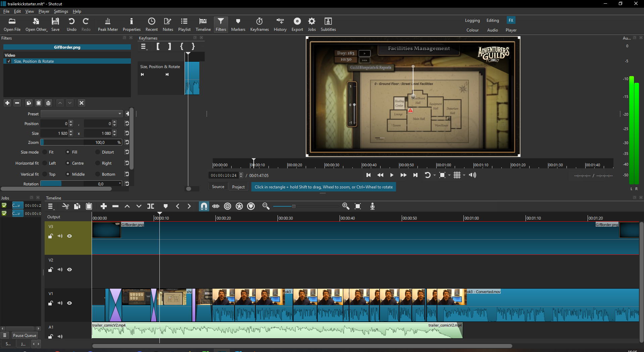Switch to the Project tab

[238, 187]
